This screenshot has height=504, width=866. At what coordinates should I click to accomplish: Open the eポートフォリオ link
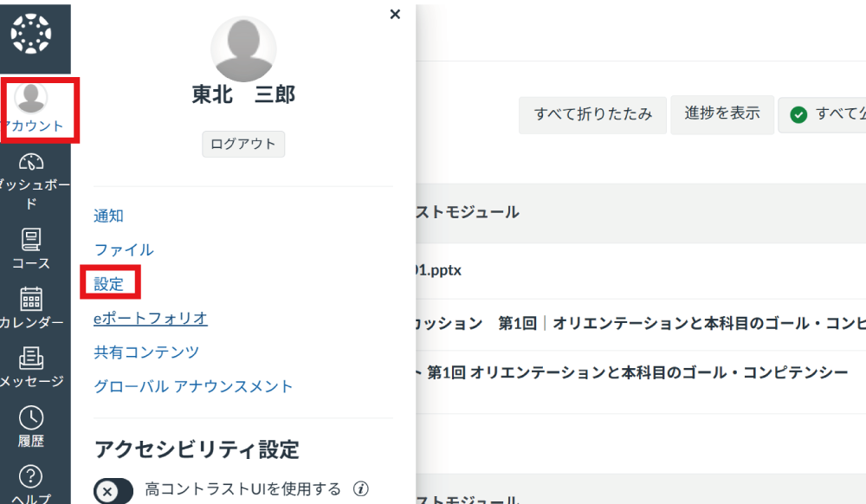point(151,318)
